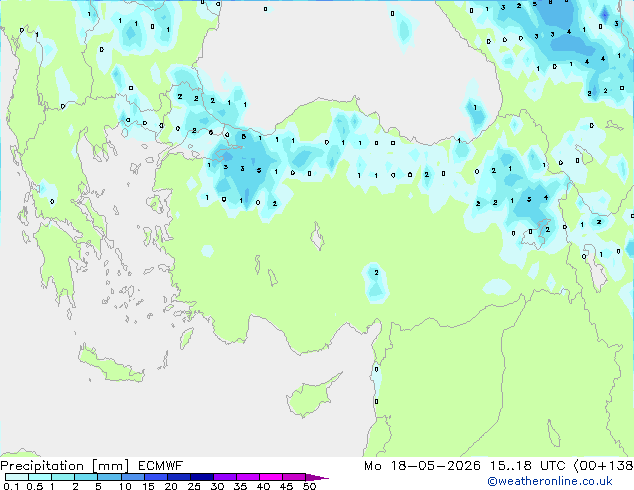Select the 1–2 mm legend swatch
Image resolution: width=634 pixels, height=490 pixels.
pyautogui.click(x=63, y=477)
